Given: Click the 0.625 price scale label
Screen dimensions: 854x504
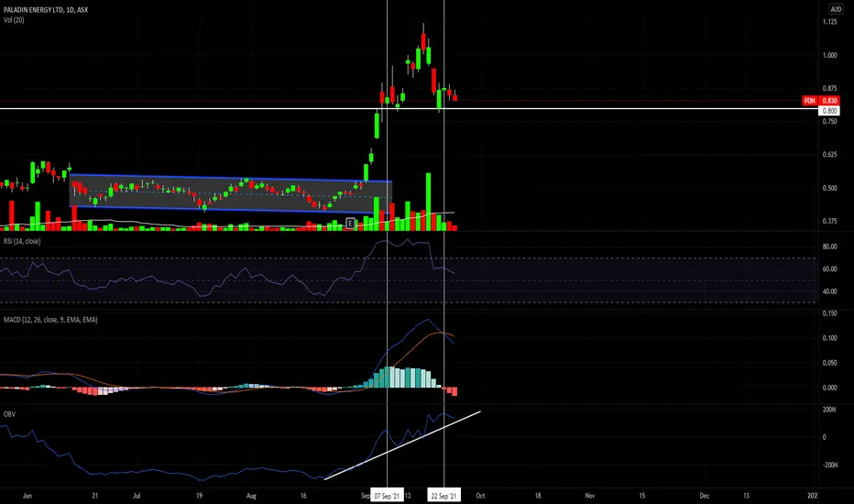Looking at the screenshot, I should coord(829,155).
